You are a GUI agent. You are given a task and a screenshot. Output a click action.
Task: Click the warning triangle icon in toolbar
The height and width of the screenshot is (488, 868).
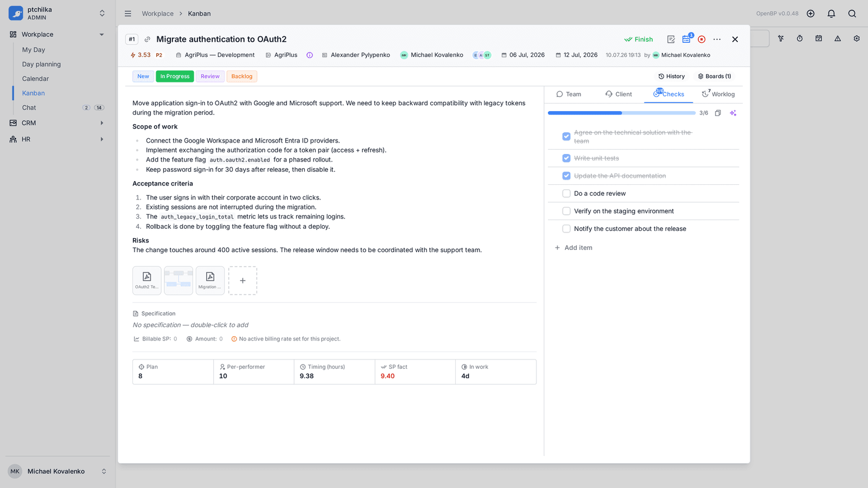tap(838, 38)
